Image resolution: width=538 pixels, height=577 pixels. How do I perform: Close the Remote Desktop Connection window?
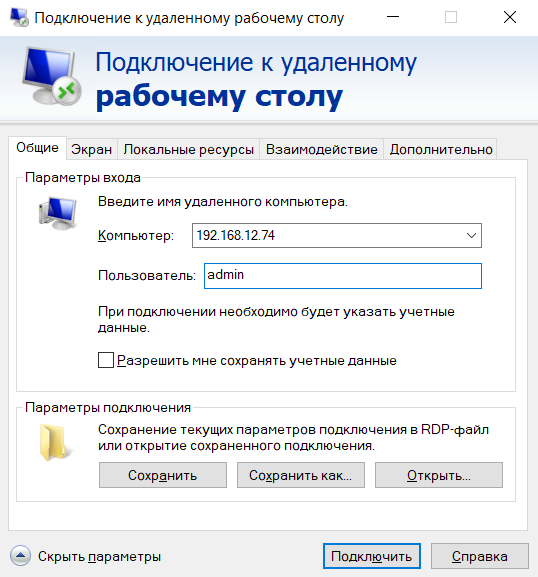coord(510,17)
